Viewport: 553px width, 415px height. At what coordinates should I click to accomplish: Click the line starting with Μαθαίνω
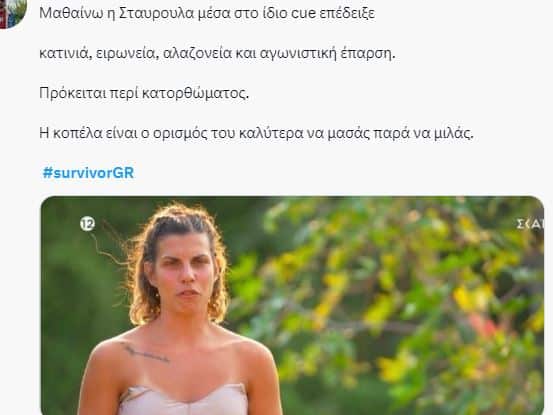[207, 13]
